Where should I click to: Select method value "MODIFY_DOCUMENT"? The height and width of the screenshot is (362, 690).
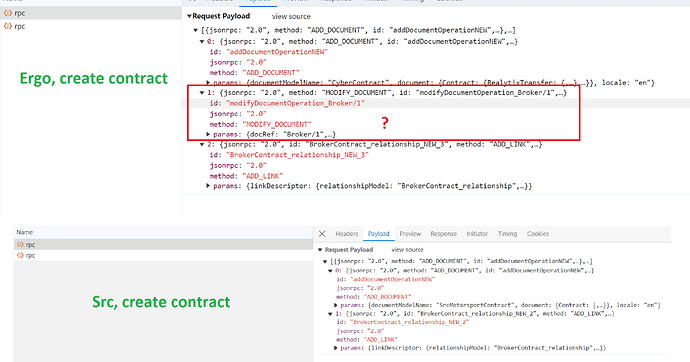[x=277, y=124]
